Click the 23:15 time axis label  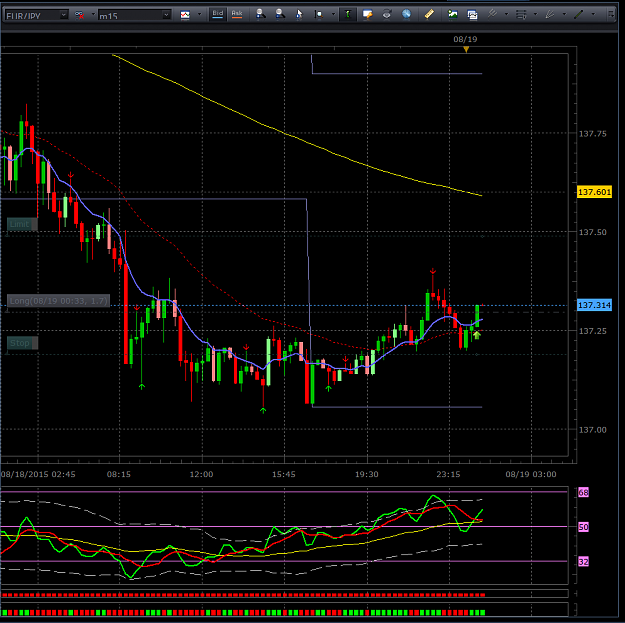[x=448, y=474]
